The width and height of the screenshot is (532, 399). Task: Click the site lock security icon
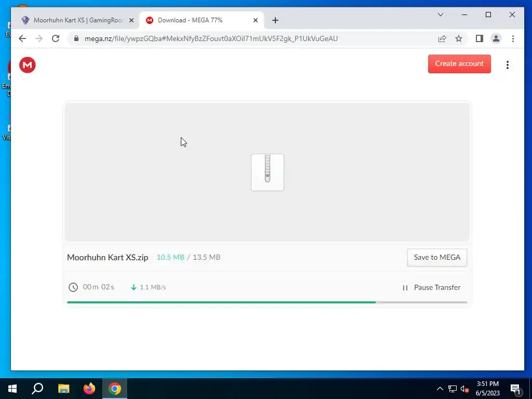click(76, 38)
